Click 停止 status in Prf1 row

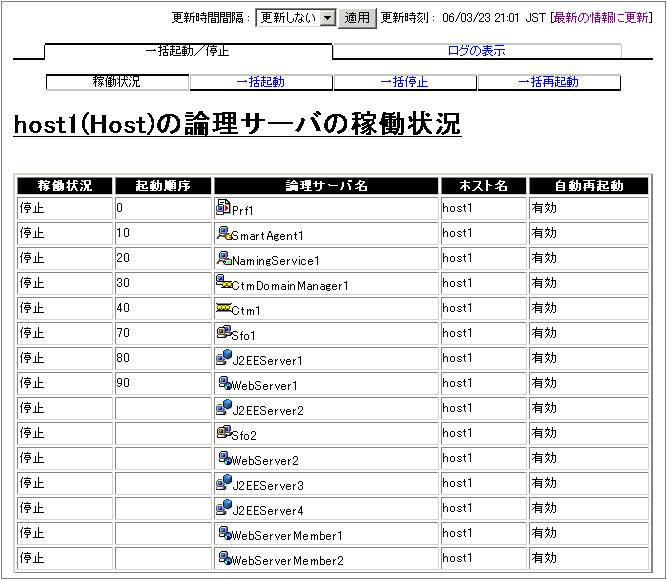[x=32, y=208]
